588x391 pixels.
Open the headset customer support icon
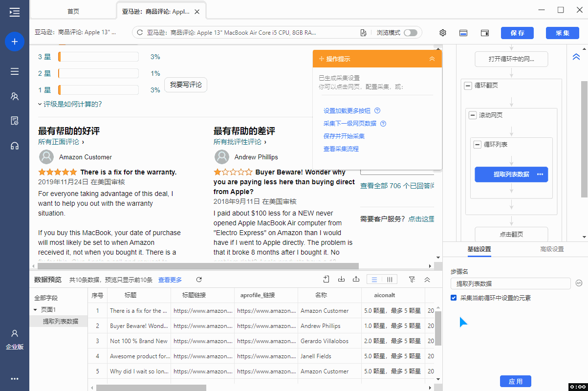[15, 146]
